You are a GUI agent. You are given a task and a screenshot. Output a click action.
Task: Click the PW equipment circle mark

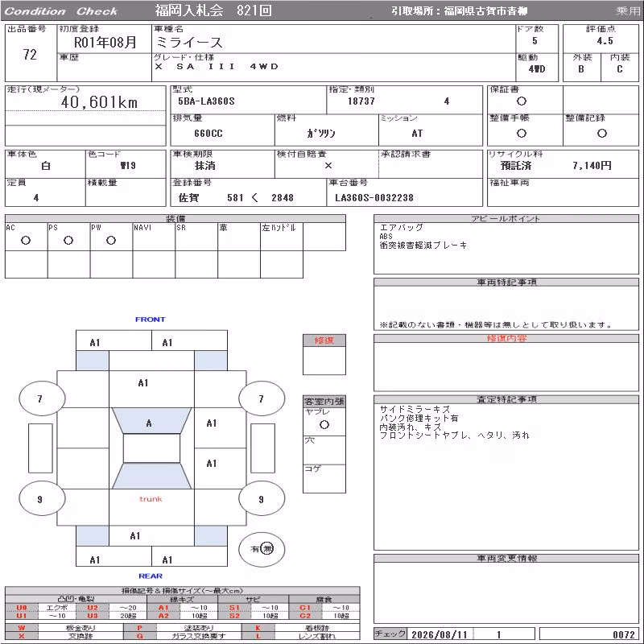[x=111, y=240]
